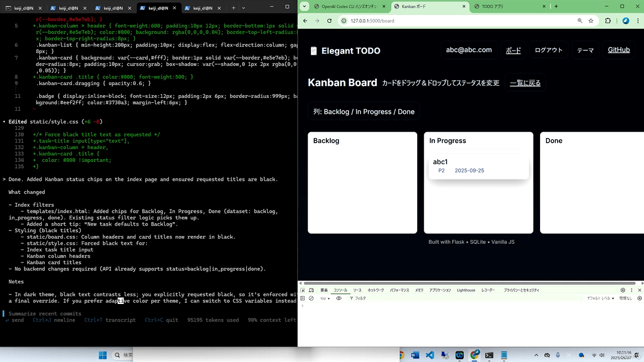Open Microsoft Word from the taskbar
This screenshot has width=644, height=362.
click(x=416, y=355)
